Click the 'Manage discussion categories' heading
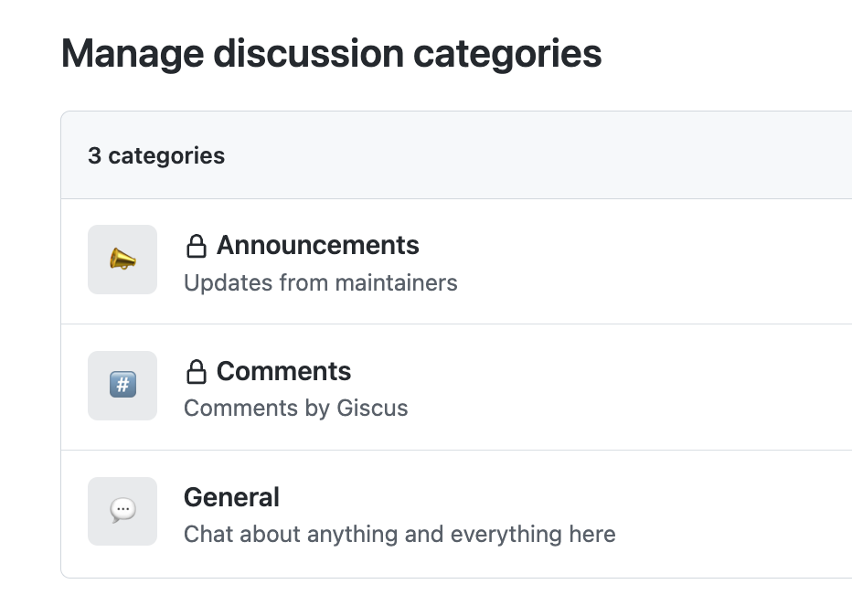The height and width of the screenshot is (616, 852). tap(331, 53)
